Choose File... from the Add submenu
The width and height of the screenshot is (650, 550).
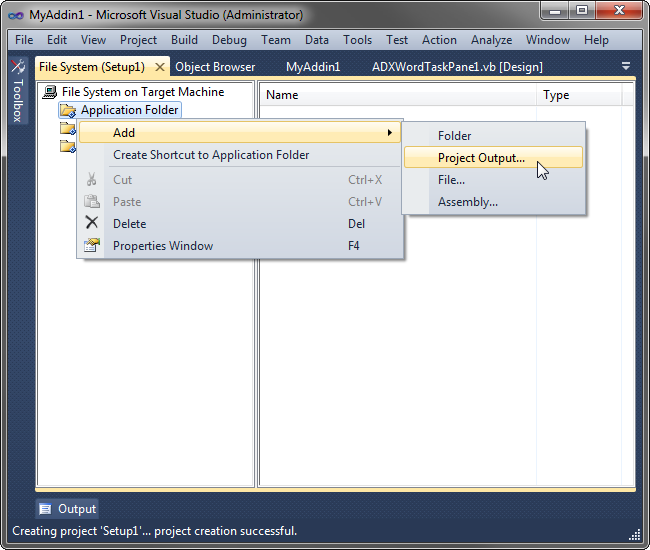pos(493,179)
